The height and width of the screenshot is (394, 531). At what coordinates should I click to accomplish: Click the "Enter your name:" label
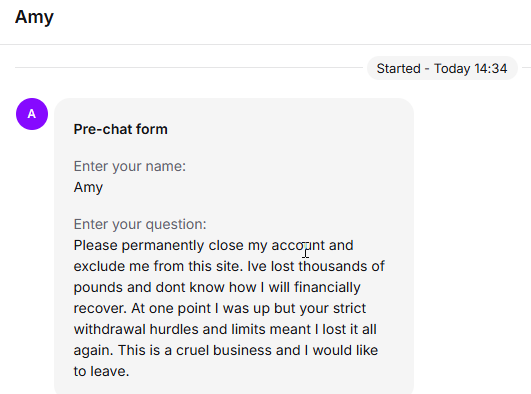click(x=130, y=167)
